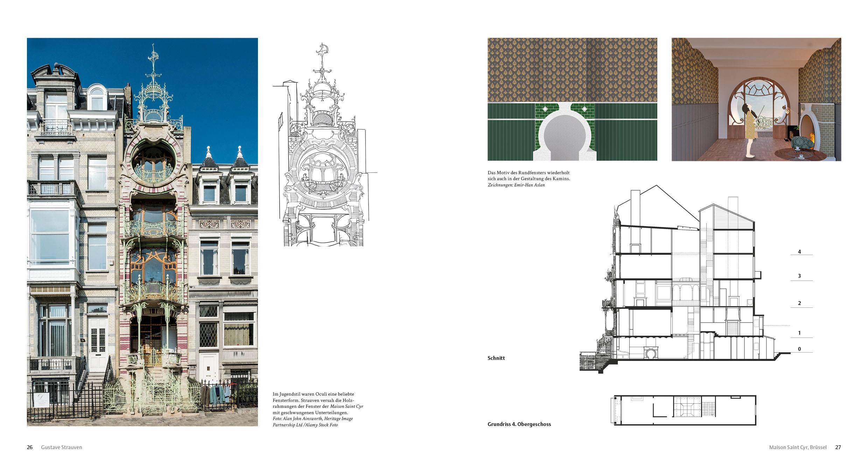Click the 'Maison Saint Cyr, Brüssel' footer text
The image size is (868, 475).
[798, 447]
